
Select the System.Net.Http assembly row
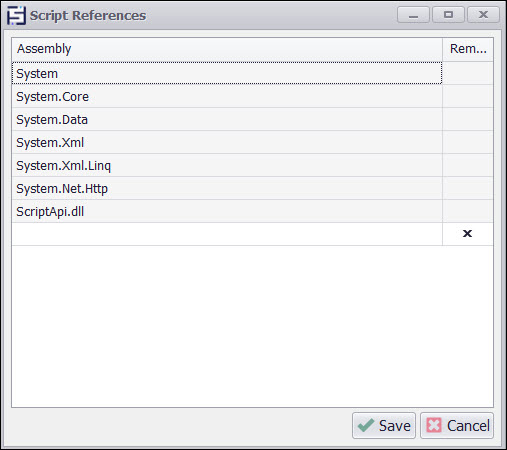(227, 188)
